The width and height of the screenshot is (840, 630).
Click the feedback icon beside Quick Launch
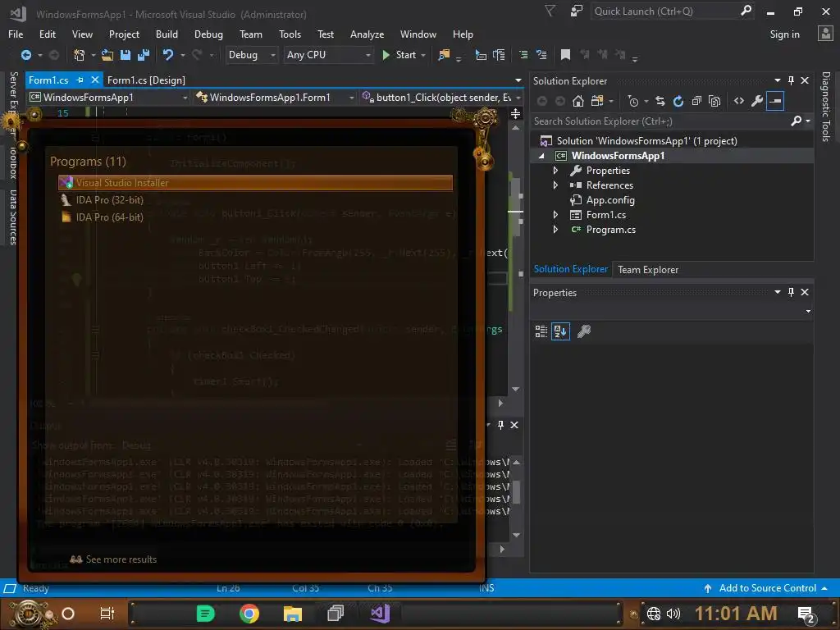point(577,11)
